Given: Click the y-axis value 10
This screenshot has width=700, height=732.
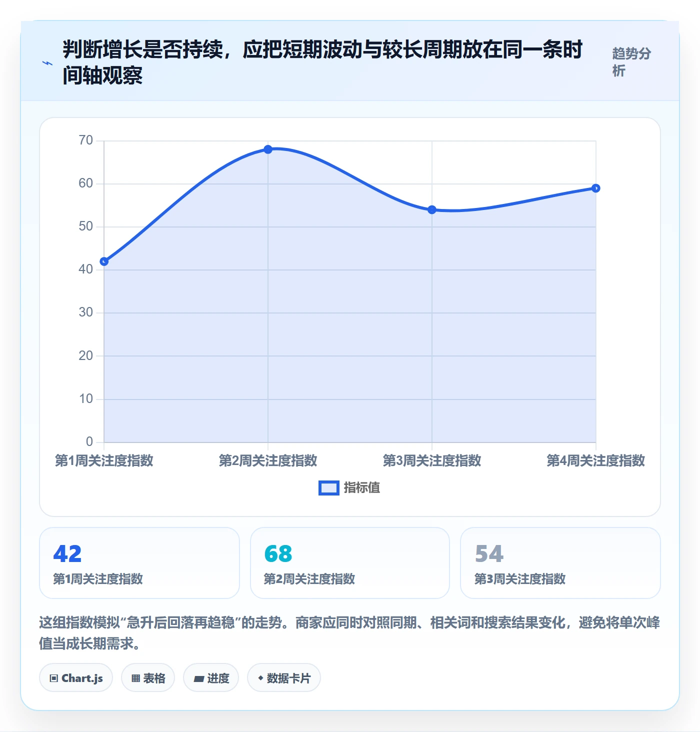Looking at the screenshot, I should tap(86, 399).
